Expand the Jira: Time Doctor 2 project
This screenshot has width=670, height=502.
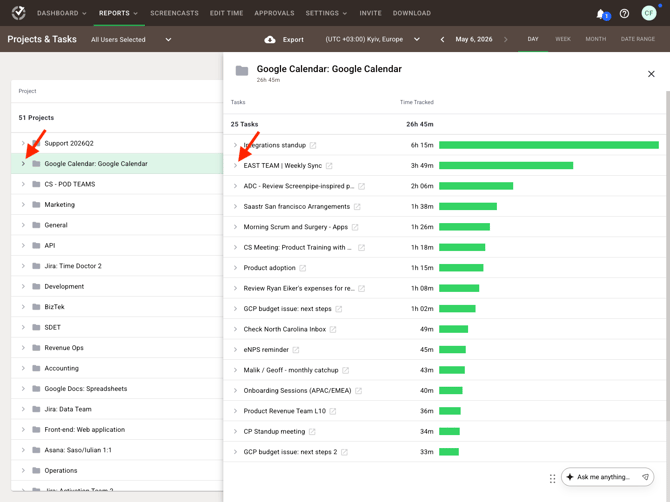tap(23, 266)
